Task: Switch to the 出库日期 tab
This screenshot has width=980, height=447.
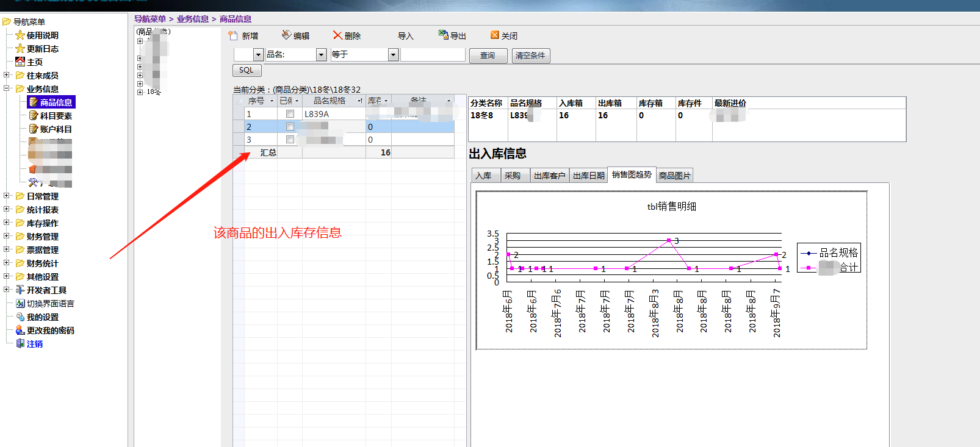Action: pos(589,176)
